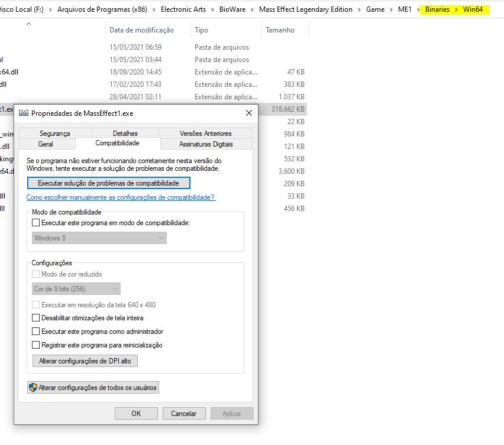Click the MassEffect1 icon in dialog title bar
The width and height of the screenshot is (504, 445).
tap(24, 113)
